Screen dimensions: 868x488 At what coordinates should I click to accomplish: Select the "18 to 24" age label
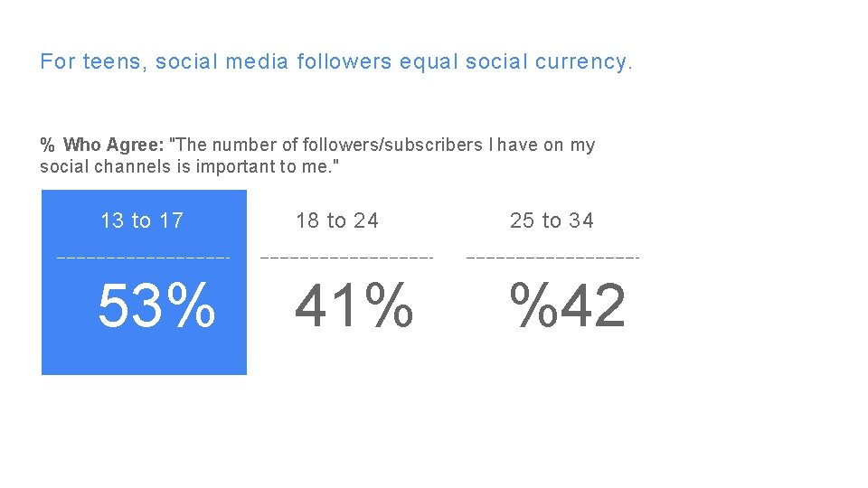coord(337,221)
